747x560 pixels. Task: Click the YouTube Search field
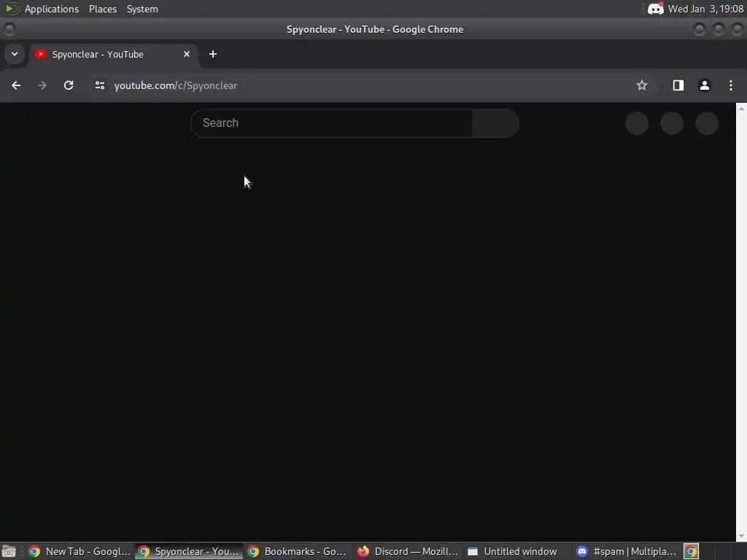point(332,123)
